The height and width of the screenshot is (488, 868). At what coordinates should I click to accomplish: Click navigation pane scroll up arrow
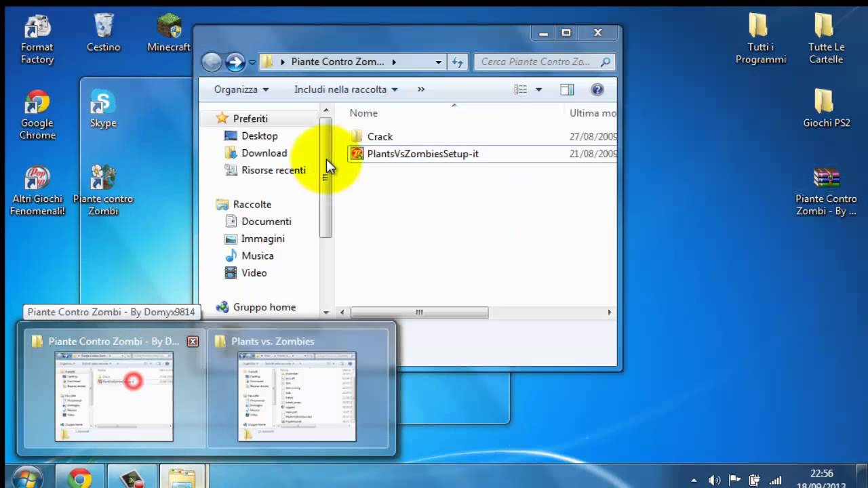[x=326, y=110]
